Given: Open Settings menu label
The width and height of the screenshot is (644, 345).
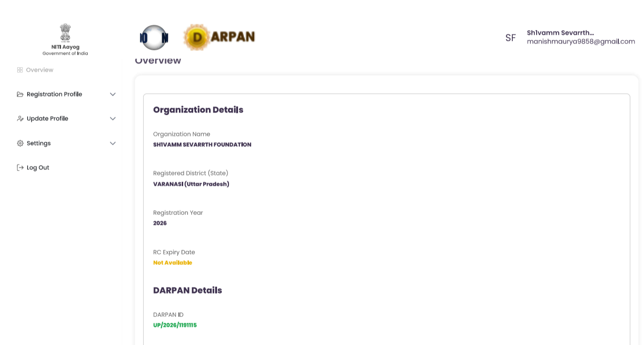Looking at the screenshot, I should 39,143.
